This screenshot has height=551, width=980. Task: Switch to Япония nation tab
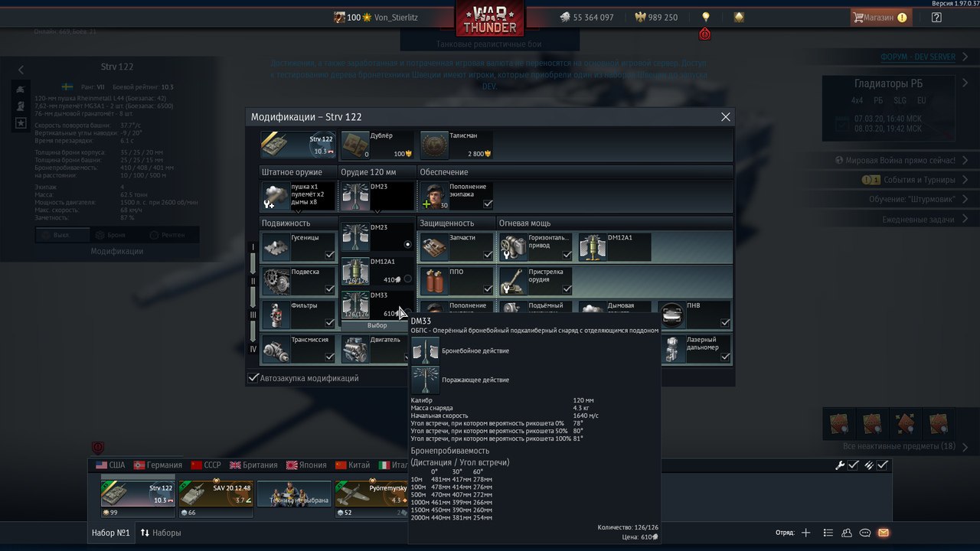(x=306, y=465)
